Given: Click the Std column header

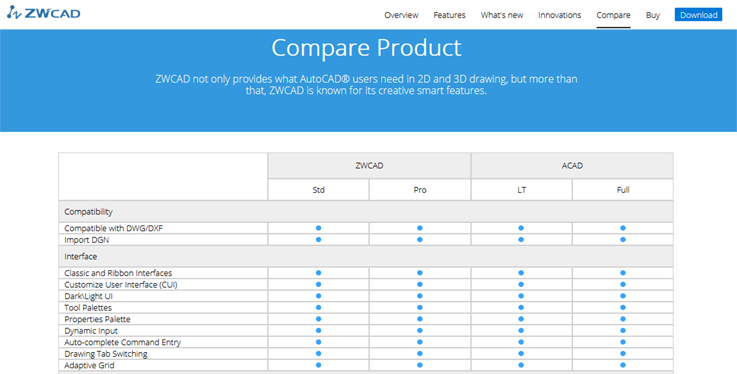Looking at the screenshot, I should click(319, 190).
